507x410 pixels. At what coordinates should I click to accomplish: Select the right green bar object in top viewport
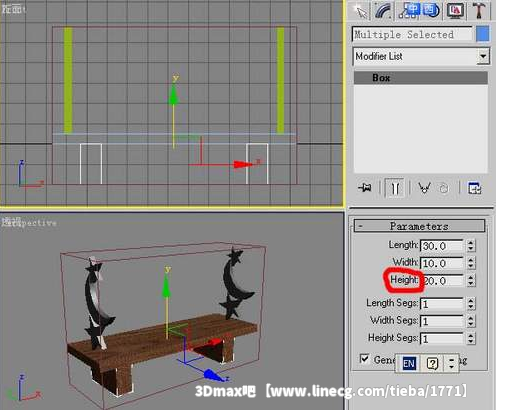(281, 80)
